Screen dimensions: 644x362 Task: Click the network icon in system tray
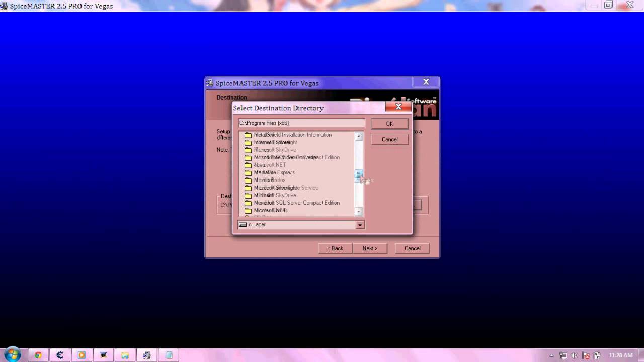(563, 355)
